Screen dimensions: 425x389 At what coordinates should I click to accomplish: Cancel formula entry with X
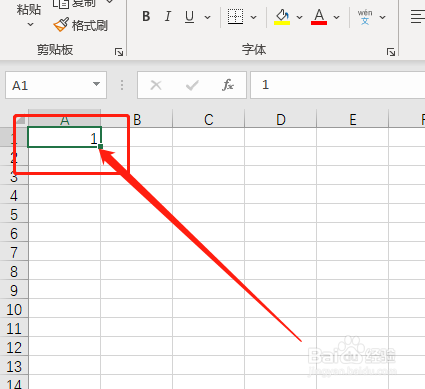tap(156, 85)
